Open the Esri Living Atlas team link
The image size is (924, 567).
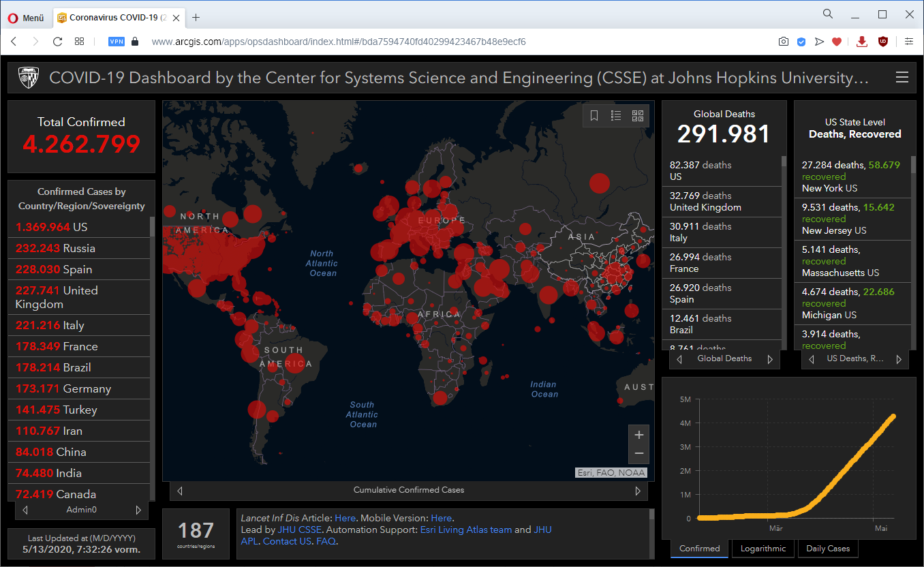(x=466, y=530)
